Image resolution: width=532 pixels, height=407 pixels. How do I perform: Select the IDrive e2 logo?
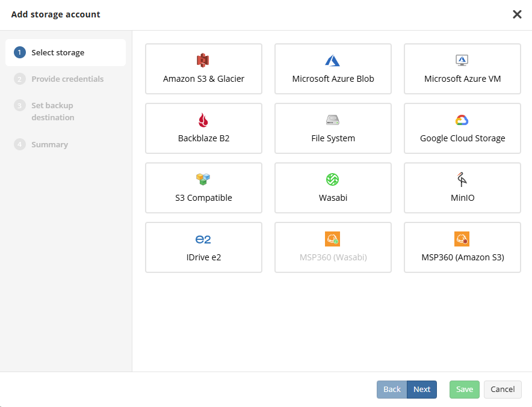[203, 239]
